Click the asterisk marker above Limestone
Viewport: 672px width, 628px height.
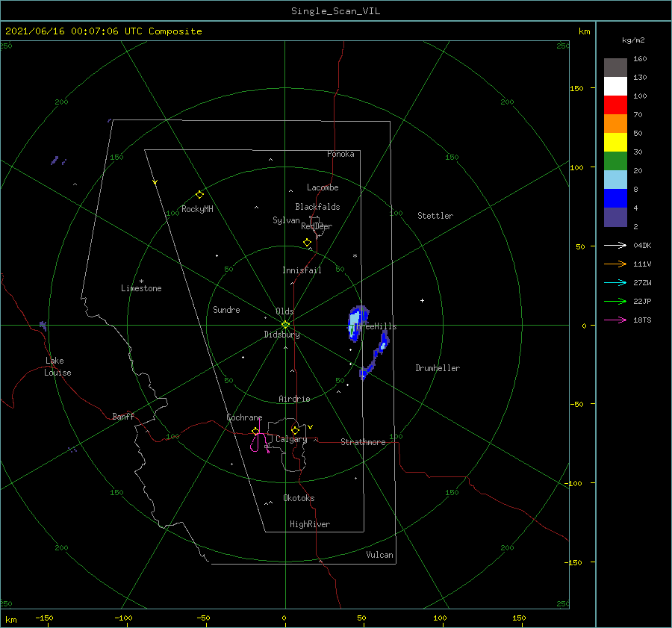click(141, 282)
